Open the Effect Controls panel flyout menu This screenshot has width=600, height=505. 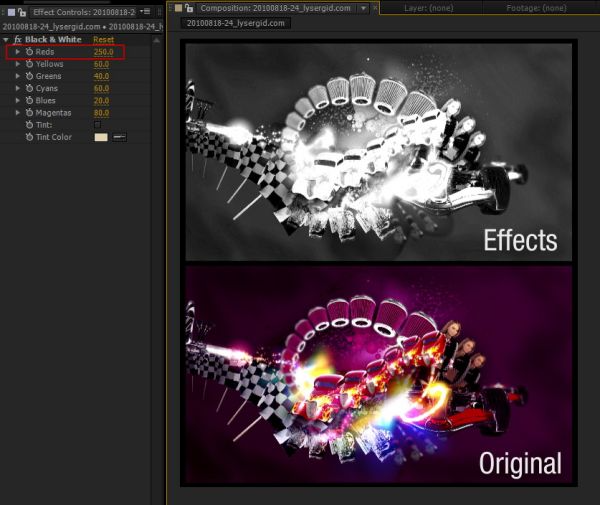tap(145, 12)
